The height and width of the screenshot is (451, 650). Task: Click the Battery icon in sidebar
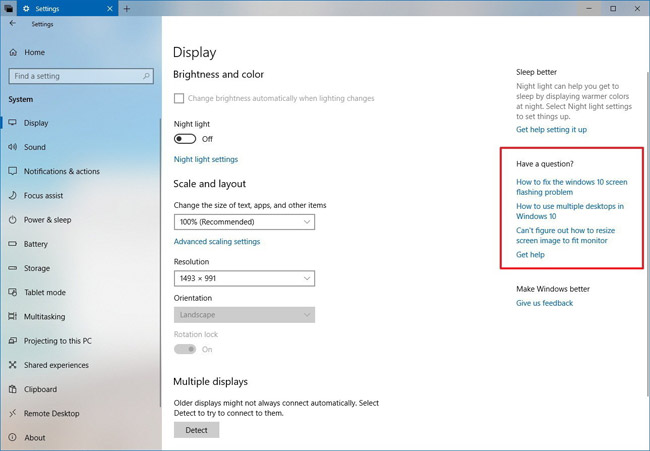pyautogui.click(x=13, y=244)
